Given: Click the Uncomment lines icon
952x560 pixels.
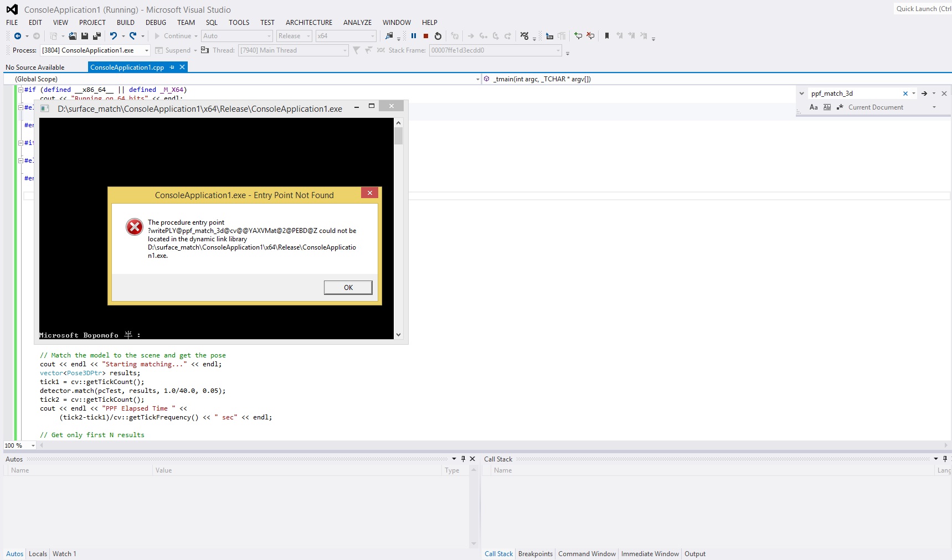Looking at the screenshot, I should 590,36.
